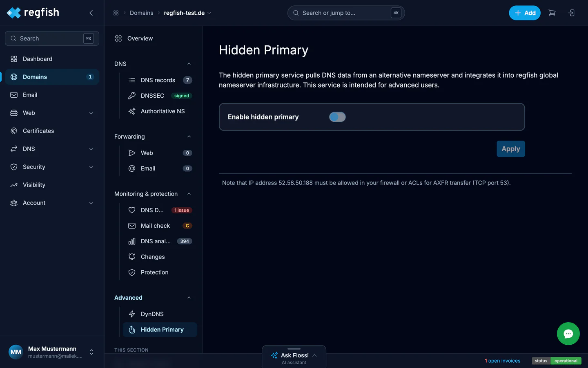Go to Dashboard
The height and width of the screenshot is (368, 588).
point(52,59)
